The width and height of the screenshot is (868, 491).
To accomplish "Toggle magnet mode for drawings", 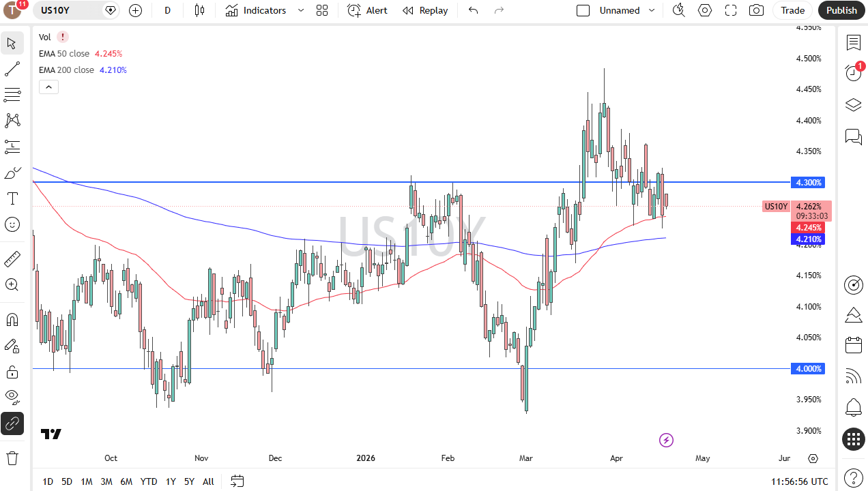I will [x=12, y=319].
